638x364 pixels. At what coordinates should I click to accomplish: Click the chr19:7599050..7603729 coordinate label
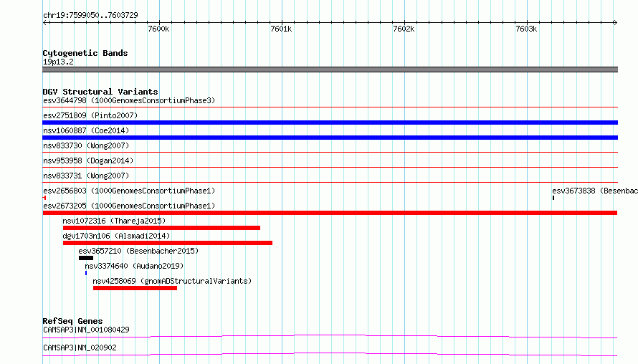coord(90,15)
